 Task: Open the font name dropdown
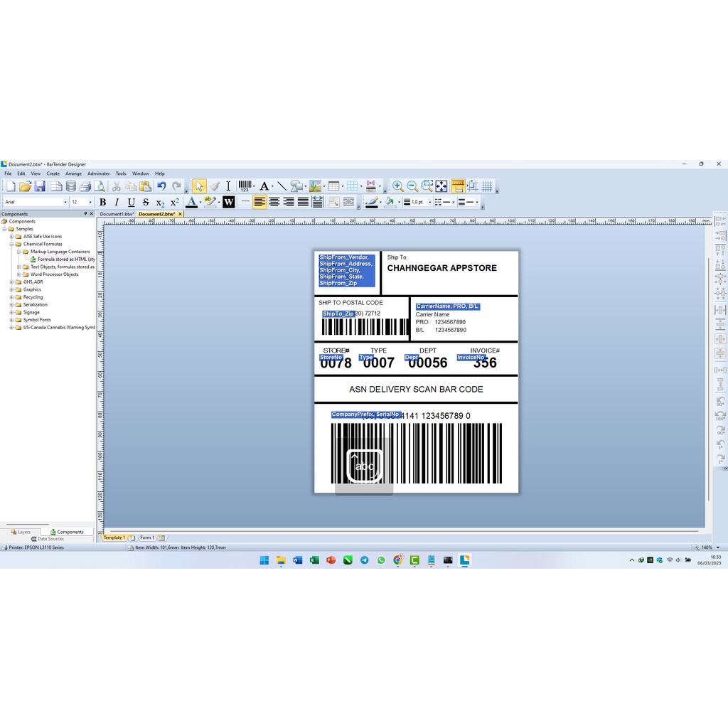65,203
